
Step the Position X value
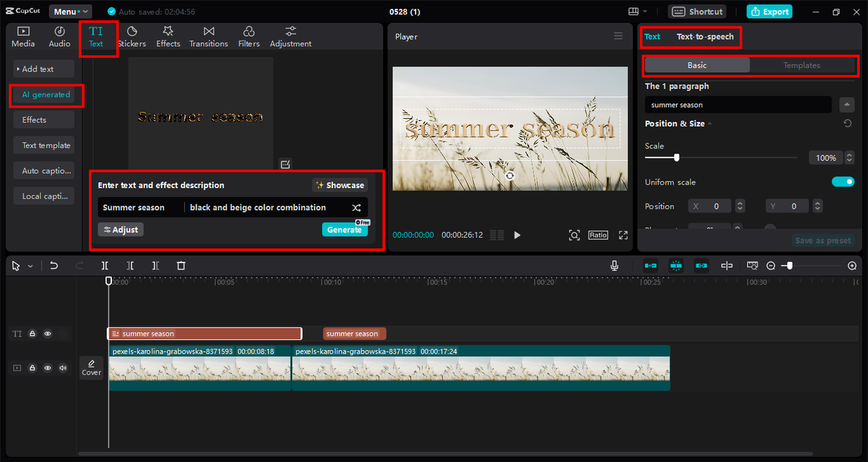pyautogui.click(x=740, y=206)
